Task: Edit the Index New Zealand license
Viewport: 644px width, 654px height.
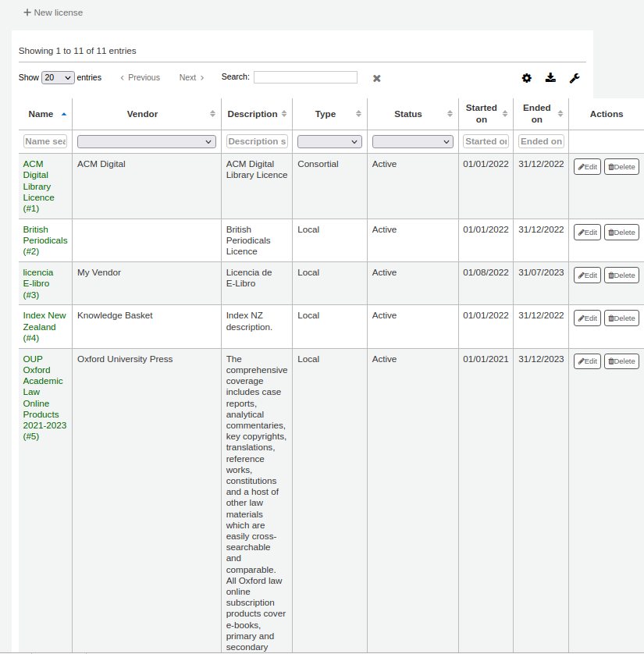Action: point(587,318)
